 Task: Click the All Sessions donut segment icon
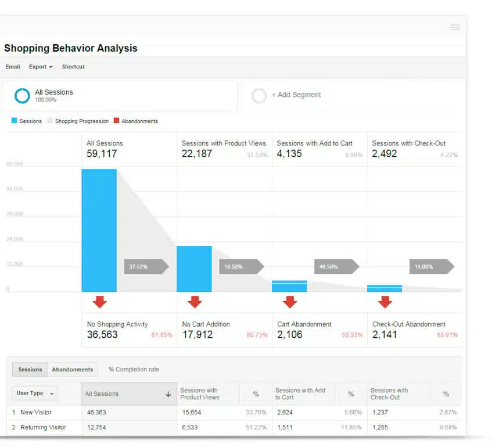(22, 96)
